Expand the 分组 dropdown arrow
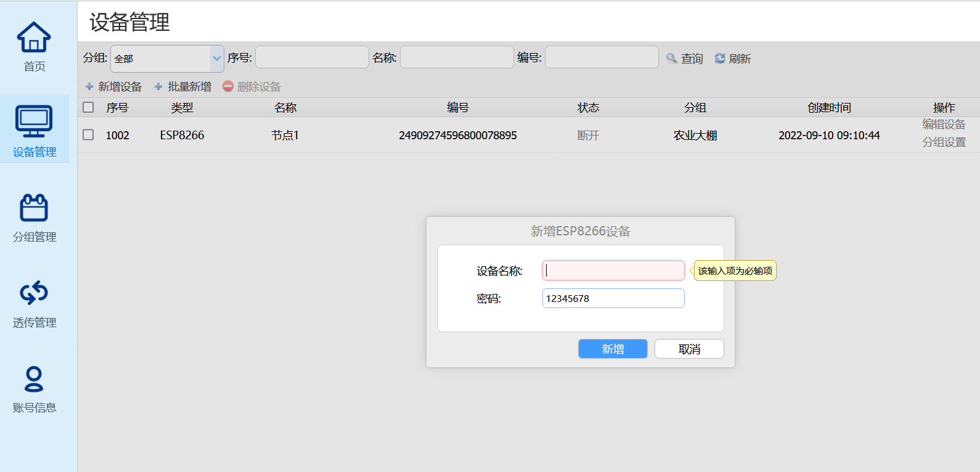The width and height of the screenshot is (980, 472). coord(217,59)
